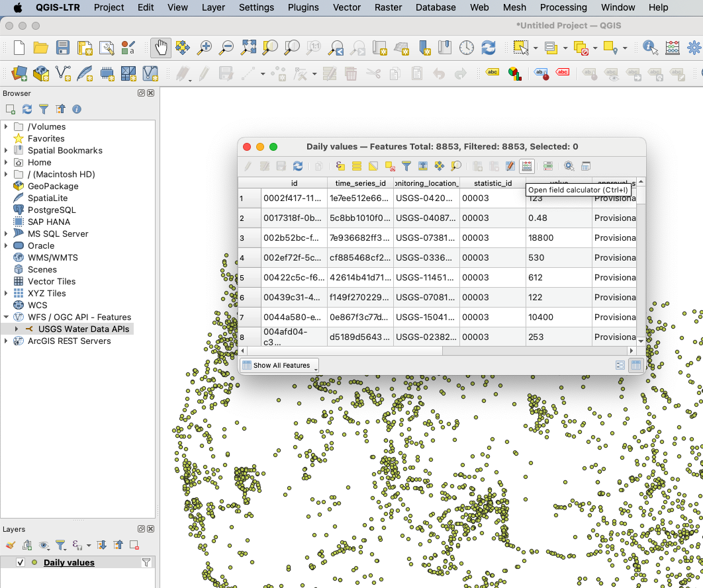Click value cell 18800 in attribute table

click(559, 238)
